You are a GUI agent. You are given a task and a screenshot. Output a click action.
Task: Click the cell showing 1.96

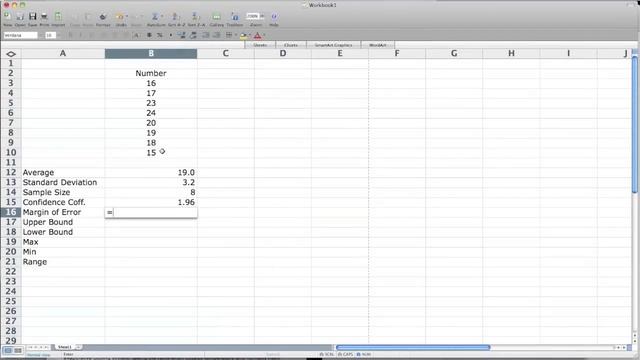151,202
